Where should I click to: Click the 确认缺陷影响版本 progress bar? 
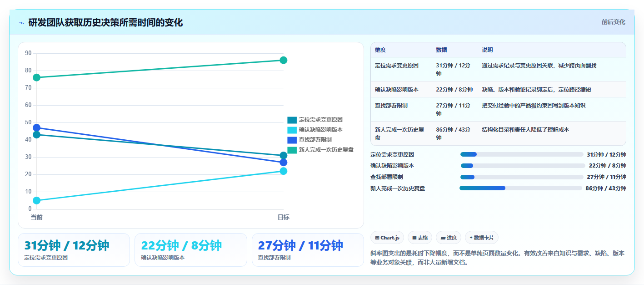click(x=523, y=166)
